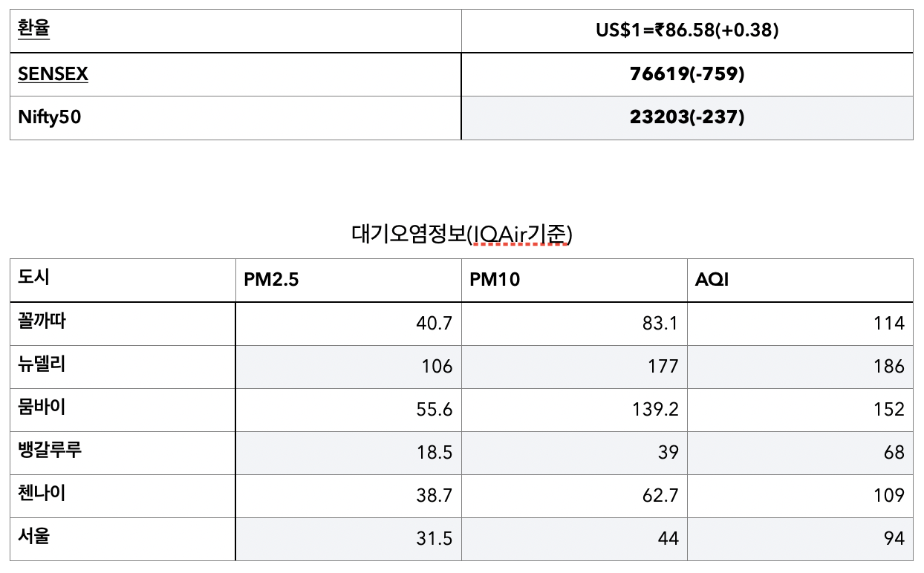The width and height of the screenshot is (924, 573).
Task: Click the 첸나이 PM2.5 value 38.7
Action: click(x=434, y=495)
